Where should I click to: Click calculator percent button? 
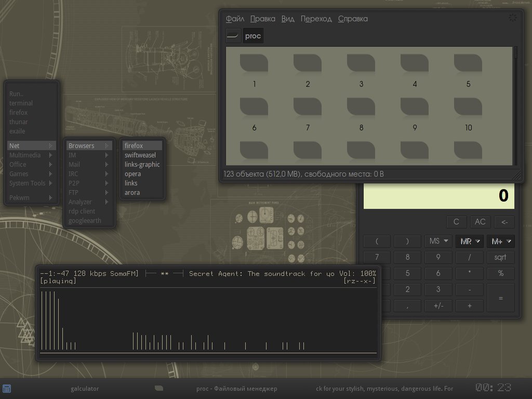[501, 273]
